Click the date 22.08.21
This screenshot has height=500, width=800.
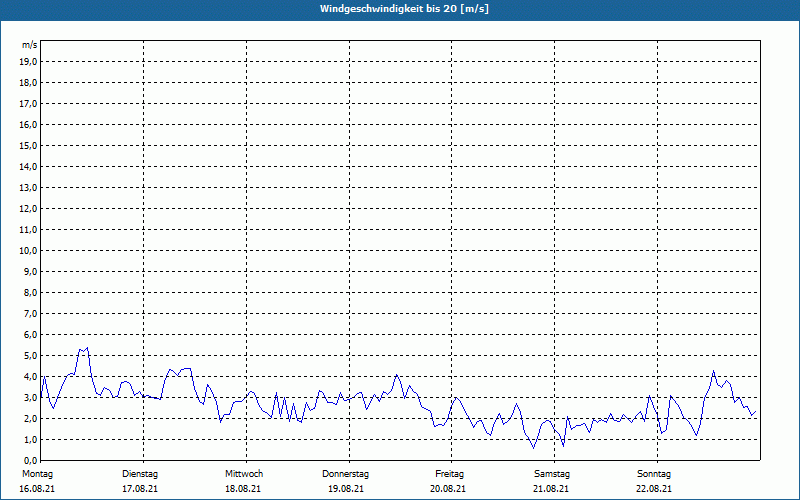(x=654, y=489)
